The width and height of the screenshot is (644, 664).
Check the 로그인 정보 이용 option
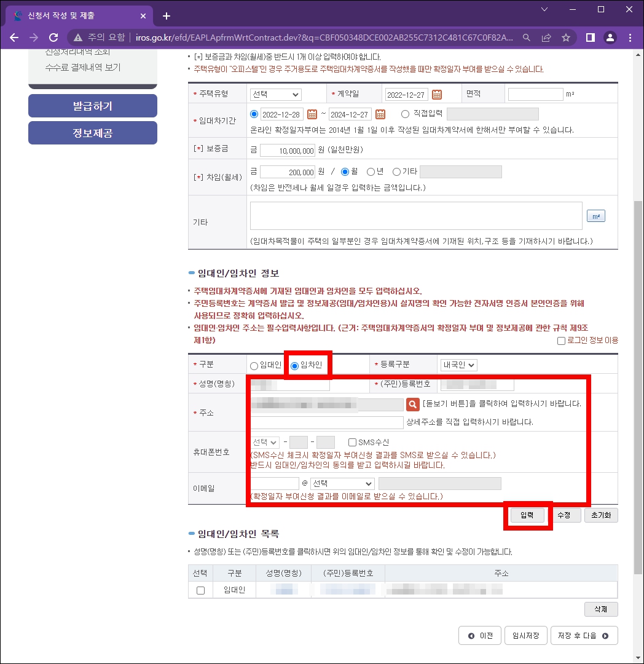[561, 340]
